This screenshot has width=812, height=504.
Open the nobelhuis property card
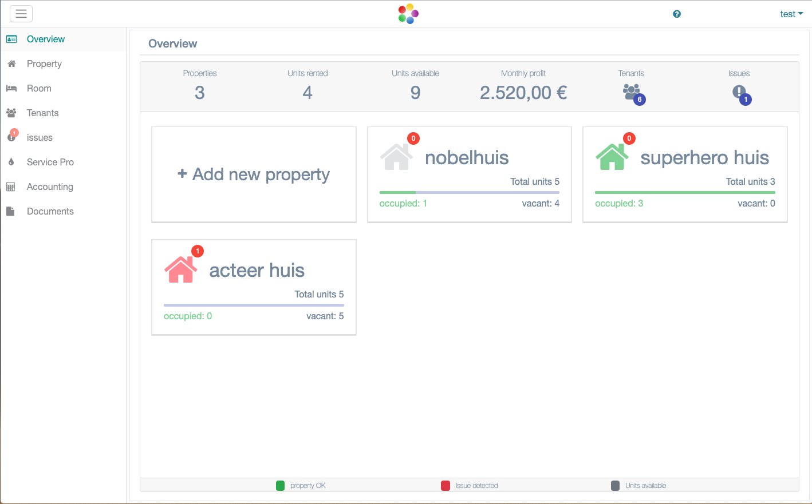pos(467,158)
